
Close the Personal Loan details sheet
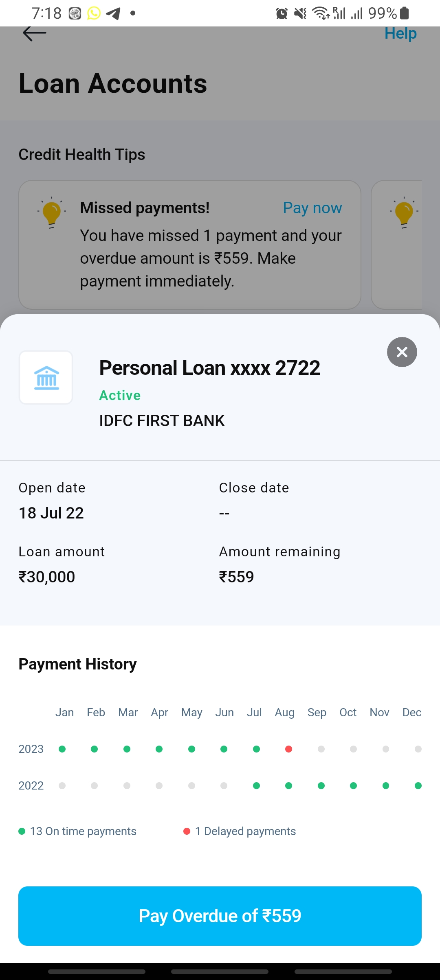(402, 352)
